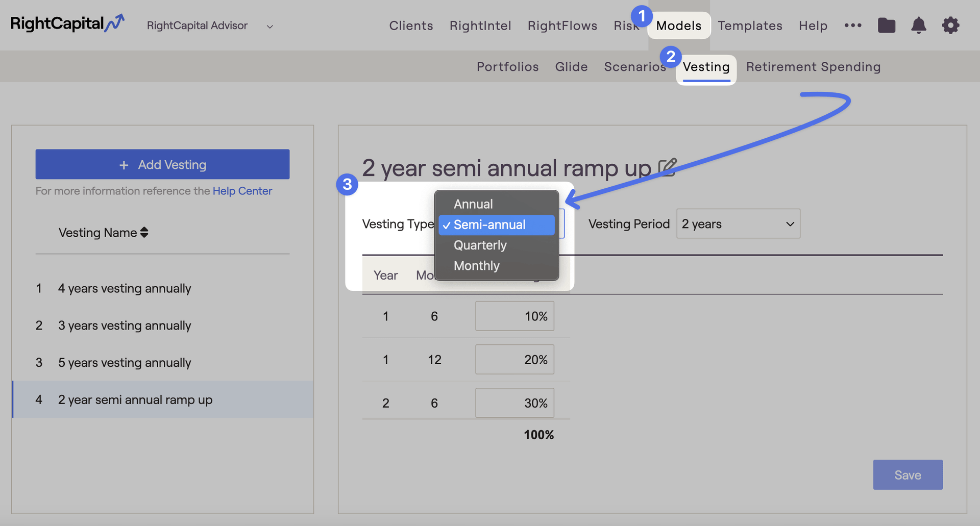Switch to Vesting sub-tab
980x526 pixels.
point(706,67)
